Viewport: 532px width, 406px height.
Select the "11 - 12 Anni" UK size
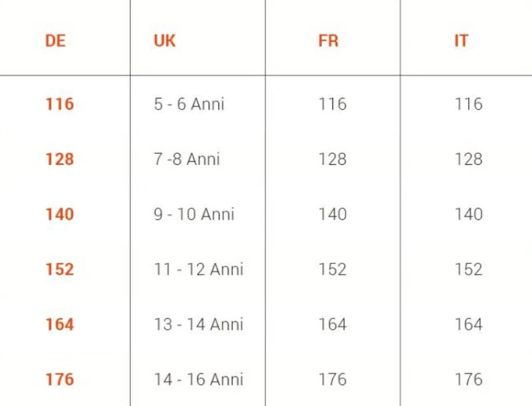198,270
